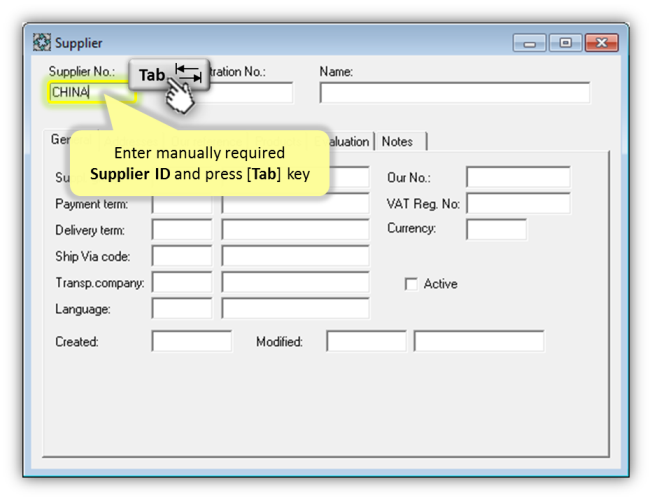652x500 pixels.
Task: Click the Payment term: label
Action: [91, 204]
